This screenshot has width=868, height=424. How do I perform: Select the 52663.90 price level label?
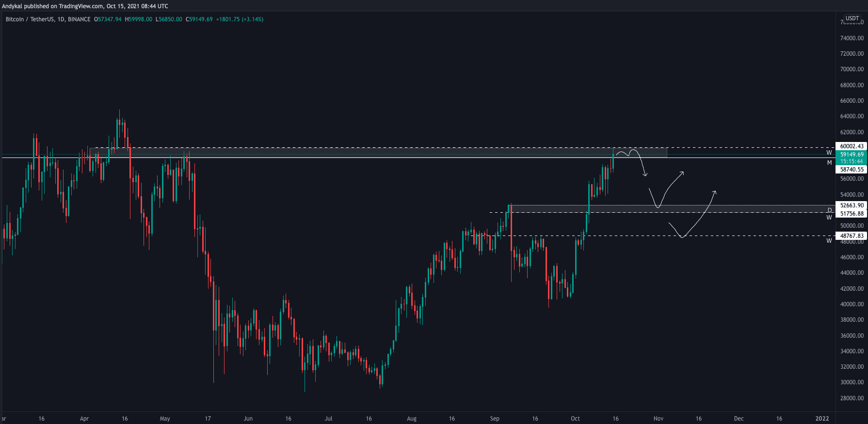(852, 205)
